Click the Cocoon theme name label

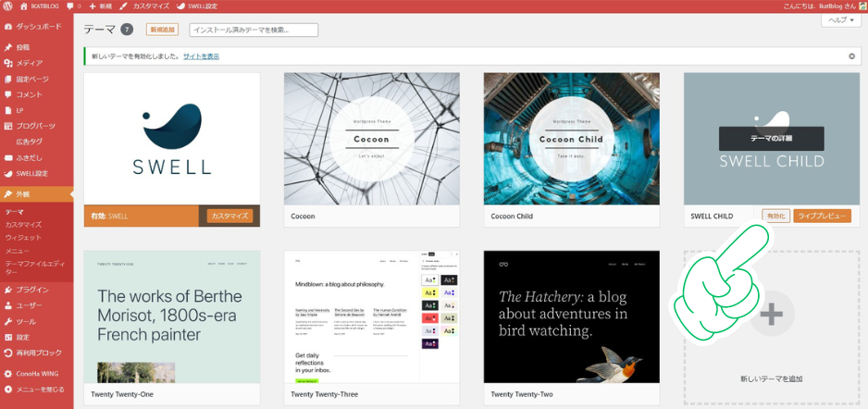pos(303,217)
